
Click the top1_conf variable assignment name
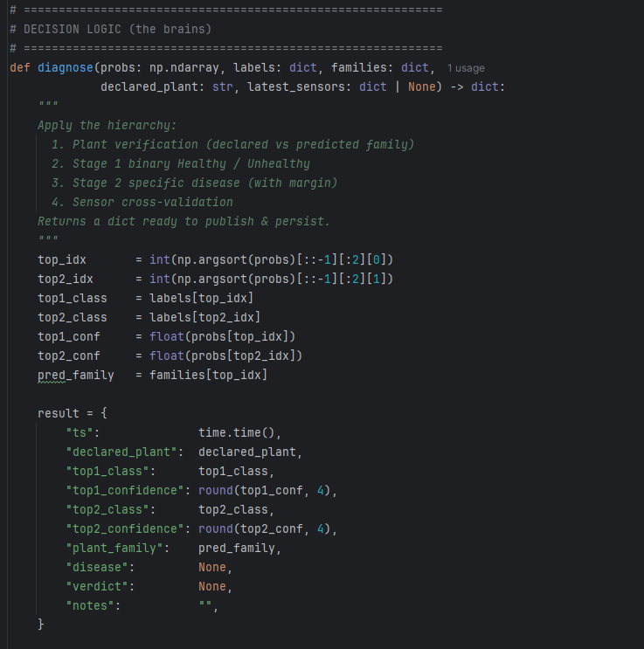point(69,336)
